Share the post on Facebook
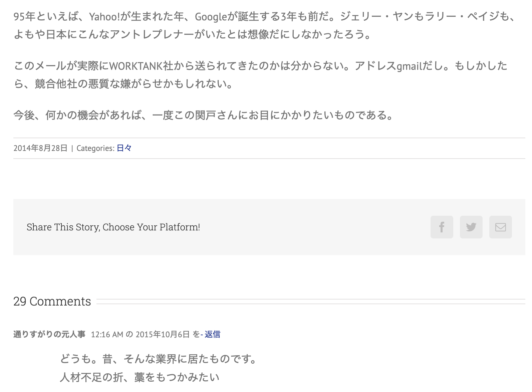This screenshot has width=532, height=392. [442, 227]
